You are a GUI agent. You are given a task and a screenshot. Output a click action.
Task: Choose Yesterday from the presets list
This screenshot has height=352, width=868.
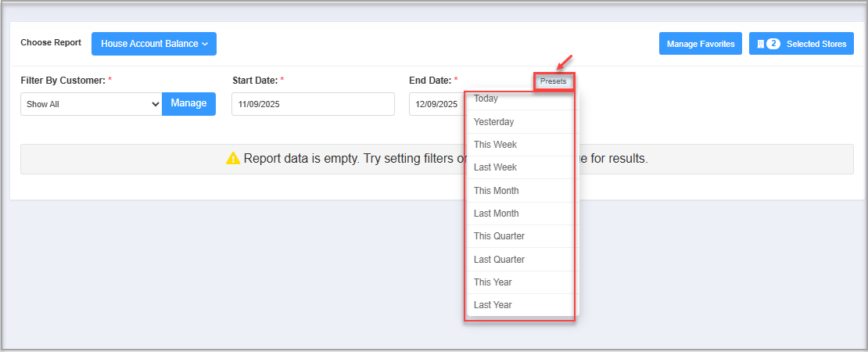click(x=493, y=122)
